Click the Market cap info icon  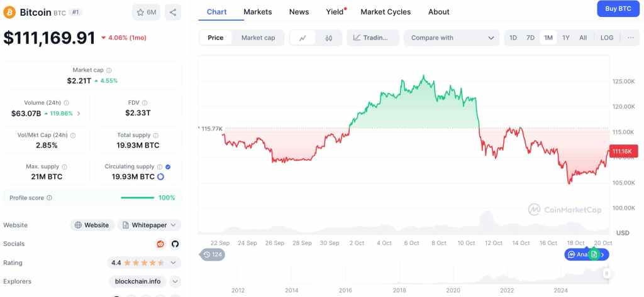coord(109,70)
